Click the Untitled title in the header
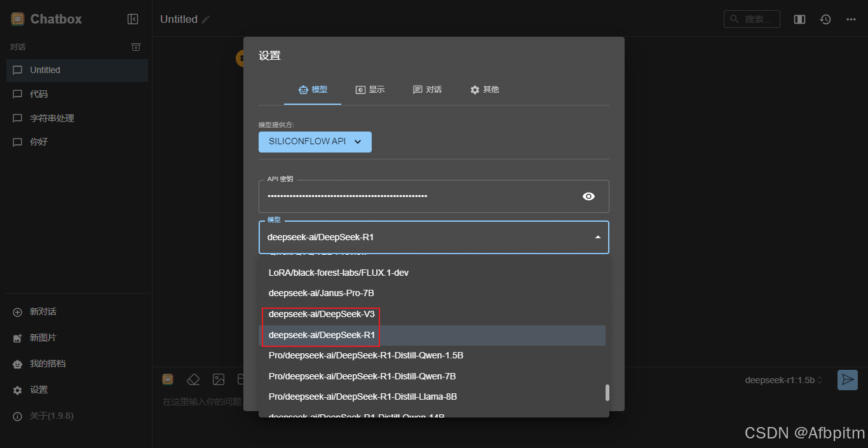The height and width of the screenshot is (448, 868). [179, 20]
